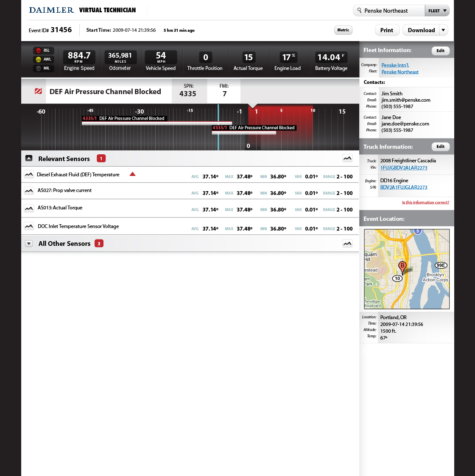The image size is (475, 476).
Task: Click Relevant Sensors red count badge
Action: click(101, 159)
